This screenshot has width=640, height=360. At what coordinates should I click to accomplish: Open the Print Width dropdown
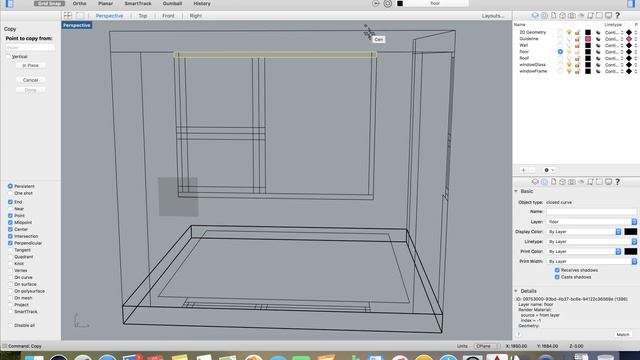point(592,261)
